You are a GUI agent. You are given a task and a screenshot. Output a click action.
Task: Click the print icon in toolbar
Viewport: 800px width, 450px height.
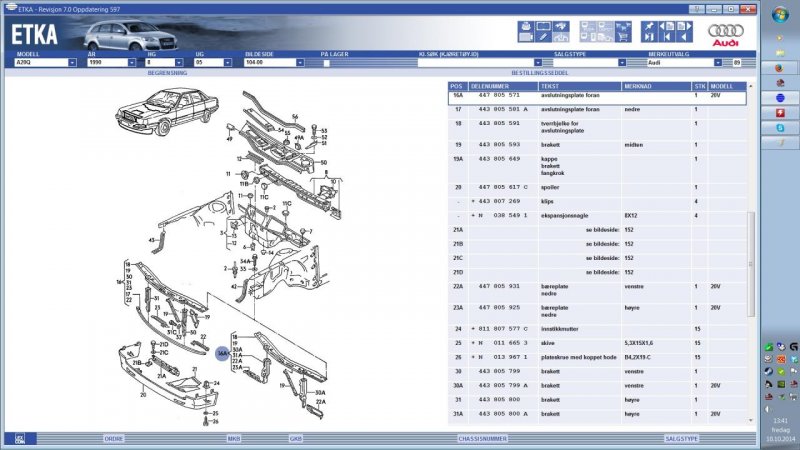pyautogui.click(x=526, y=26)
